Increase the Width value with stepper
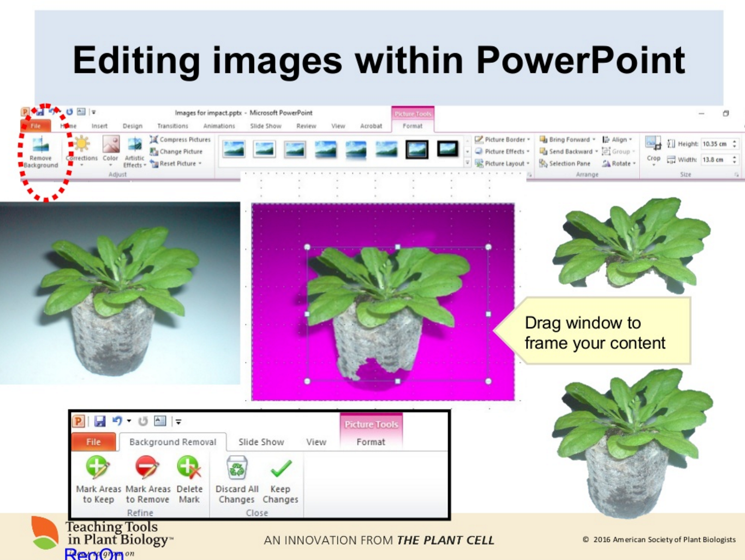The height and width of the screenshot is (560, 745). [x=734, y=157]
